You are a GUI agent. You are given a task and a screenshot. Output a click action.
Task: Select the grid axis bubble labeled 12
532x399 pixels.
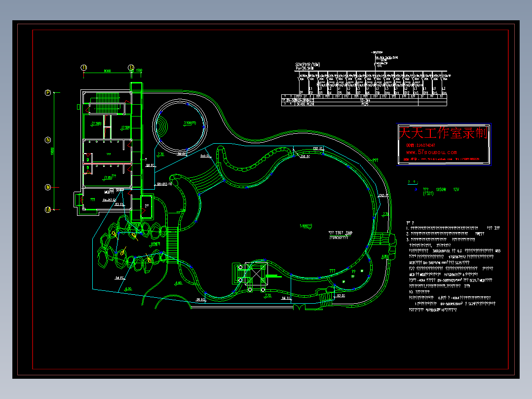[x=131, y=68]
